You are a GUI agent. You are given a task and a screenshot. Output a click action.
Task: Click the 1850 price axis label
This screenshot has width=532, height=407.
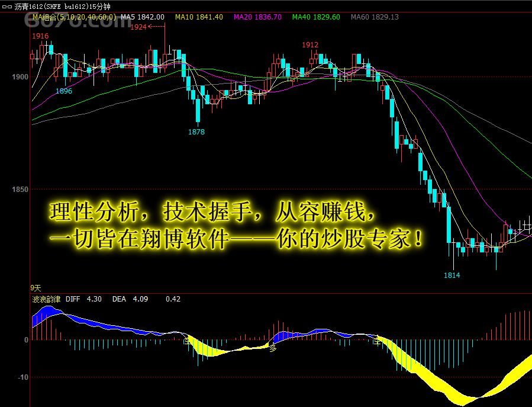pos(20,189)
